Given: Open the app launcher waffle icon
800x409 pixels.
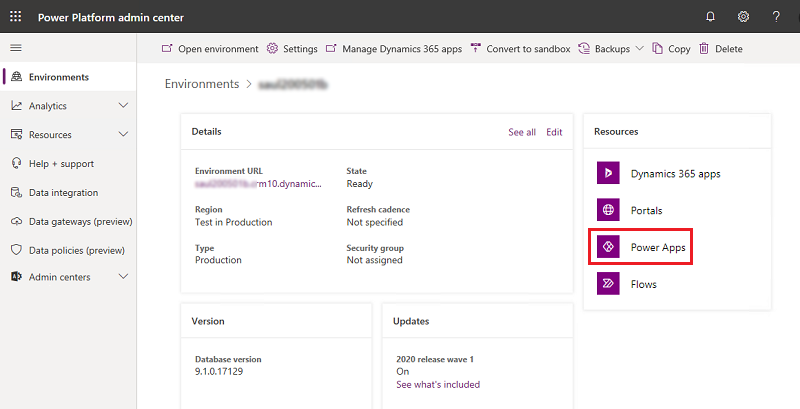Looking at the screenshot, I should 16,16.
